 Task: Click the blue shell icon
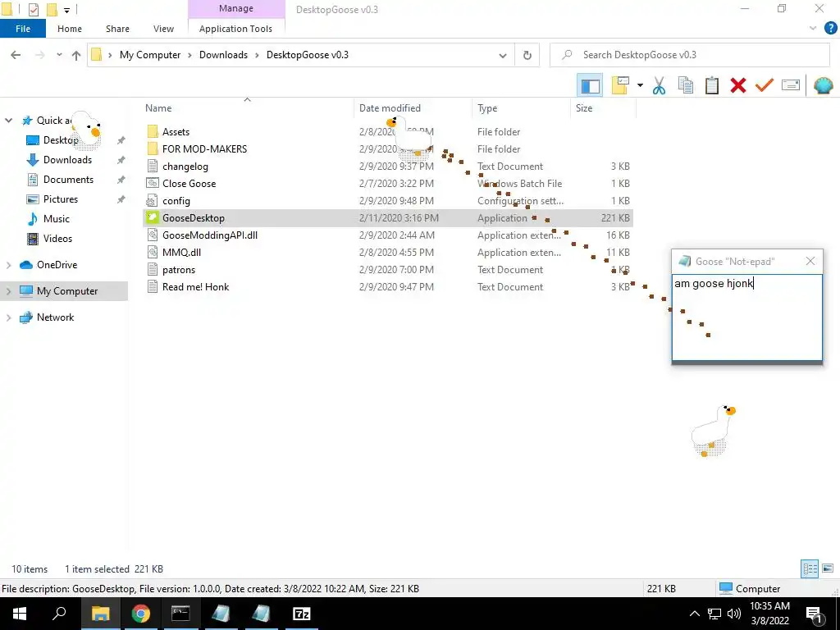pyautogui.click(x=824, y=85)
